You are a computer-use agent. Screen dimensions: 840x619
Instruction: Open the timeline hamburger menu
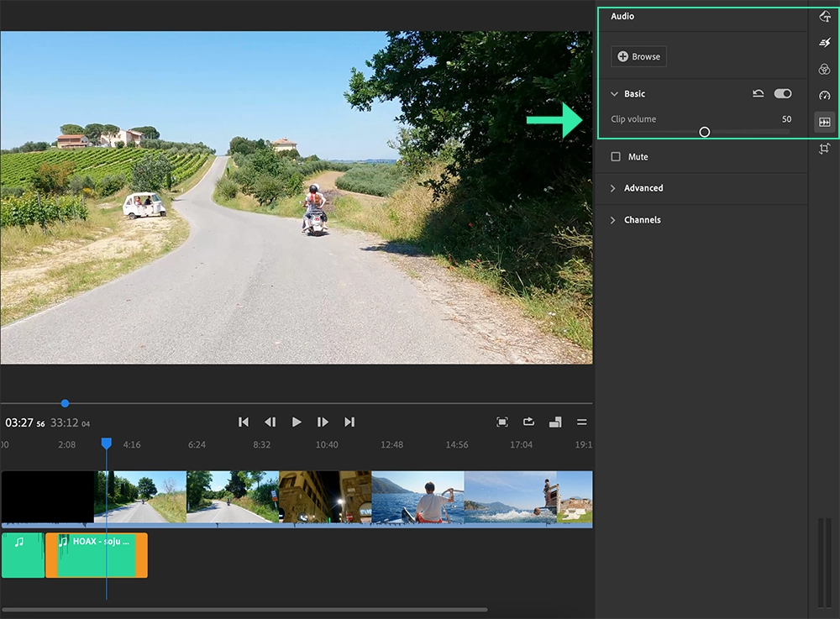point(581,422)
